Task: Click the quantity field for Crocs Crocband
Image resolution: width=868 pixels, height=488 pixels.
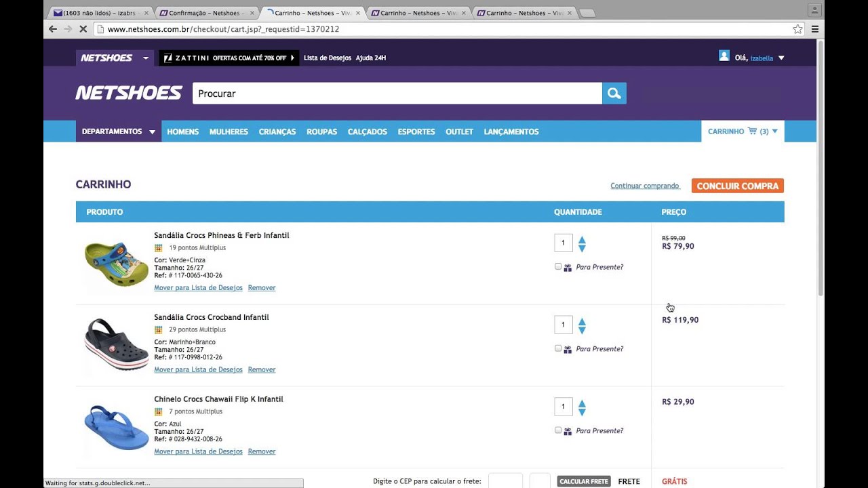Action: (564, 325)
